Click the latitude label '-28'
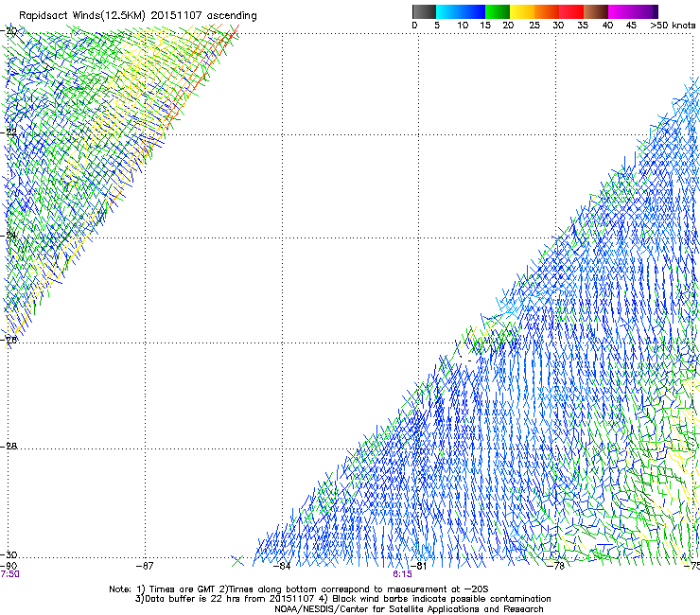This screenshot has width=700, height=615. point(9,446)
